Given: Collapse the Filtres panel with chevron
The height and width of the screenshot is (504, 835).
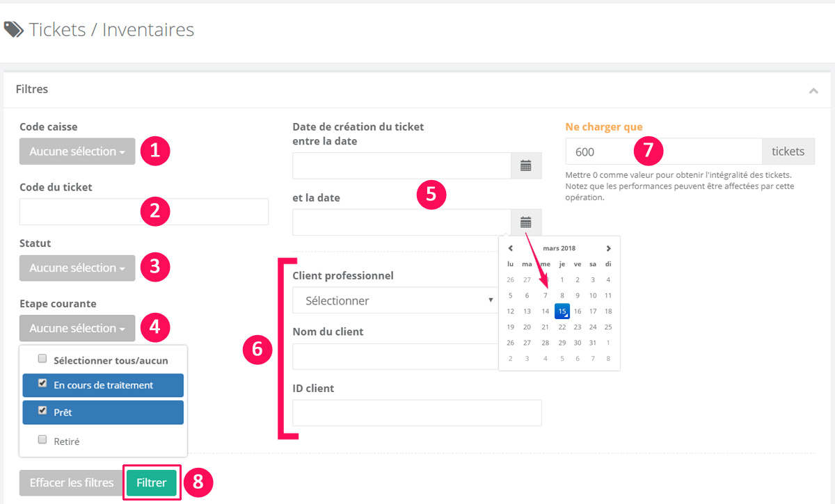Looking at the screenshot, I should click(813, 90).
